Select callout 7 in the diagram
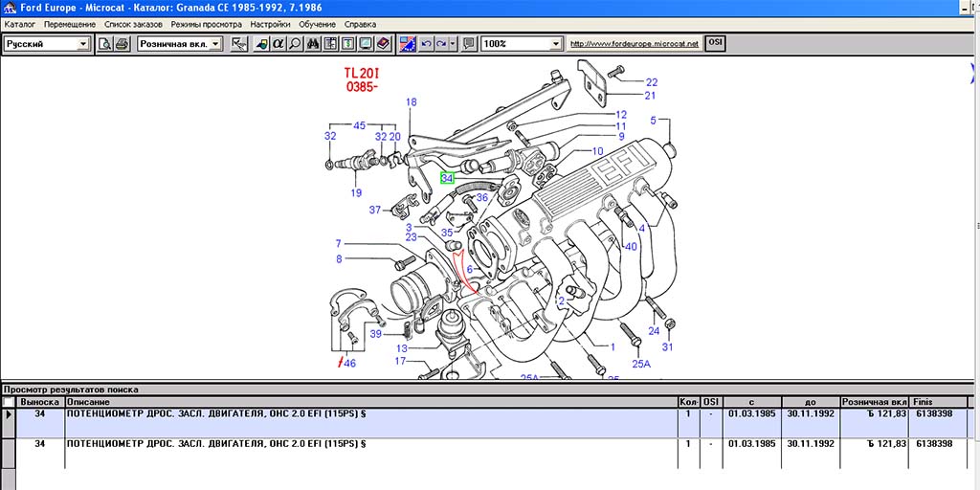 pyautogui.click(x=338, y=244)
